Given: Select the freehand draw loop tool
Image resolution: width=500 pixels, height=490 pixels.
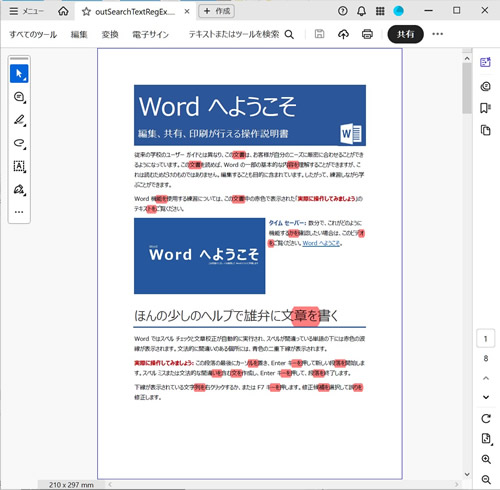Looking at the screenshot, I should click(19, 143).
